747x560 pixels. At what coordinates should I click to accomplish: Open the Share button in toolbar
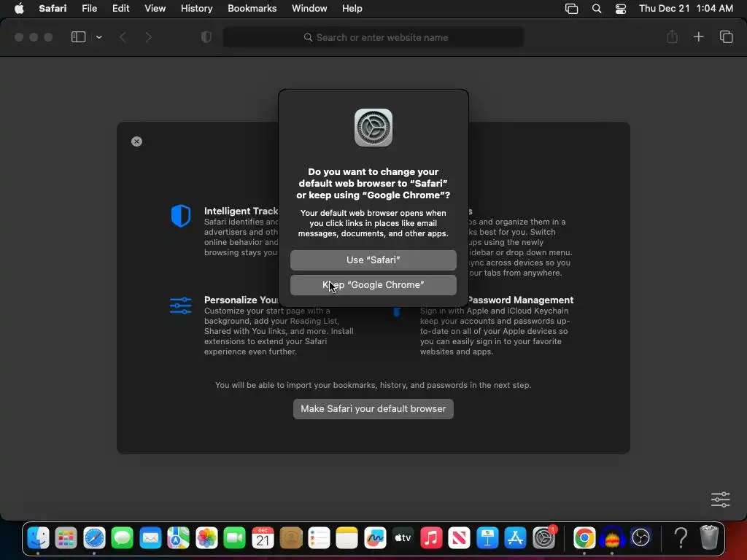click(x=672, y=36)
